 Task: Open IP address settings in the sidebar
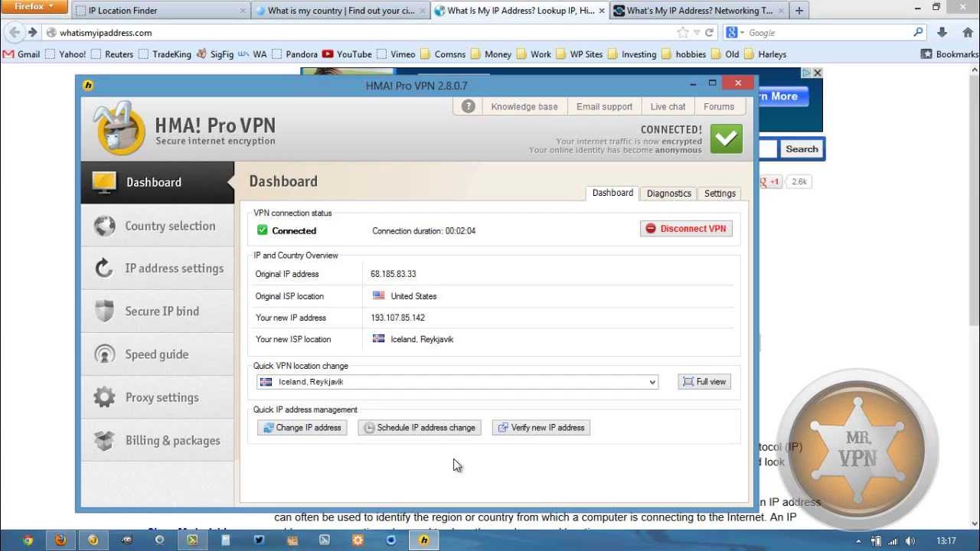pos(157,269)
